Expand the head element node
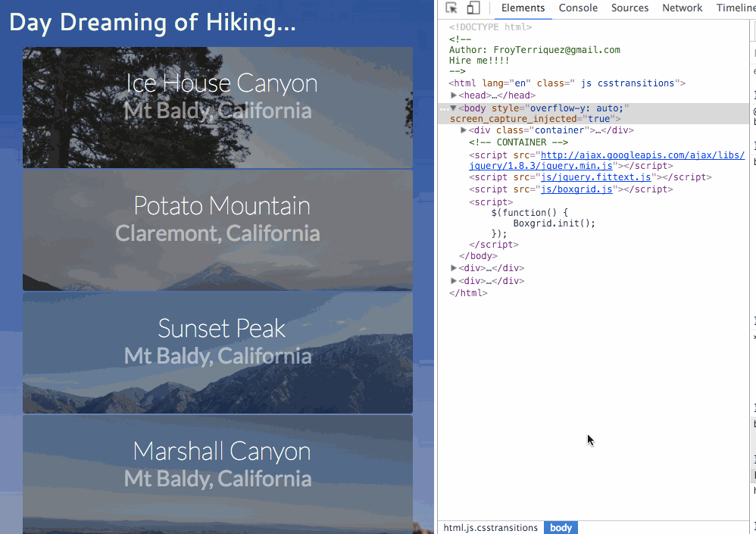Image resolution: width=756 pixels, height=534 pixels. pyautogui.click(x=453, y=95)
